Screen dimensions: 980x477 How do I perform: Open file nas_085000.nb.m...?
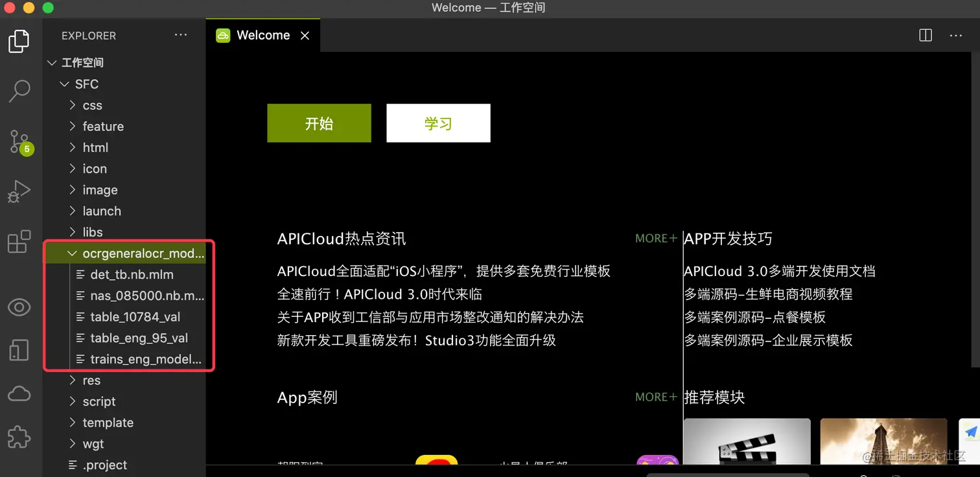click(x=124, y=296)
